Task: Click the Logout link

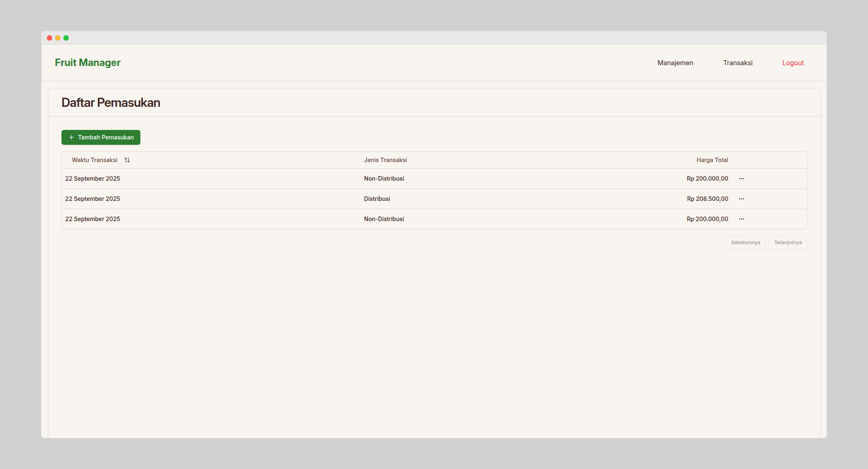Action: coord(792,63)
